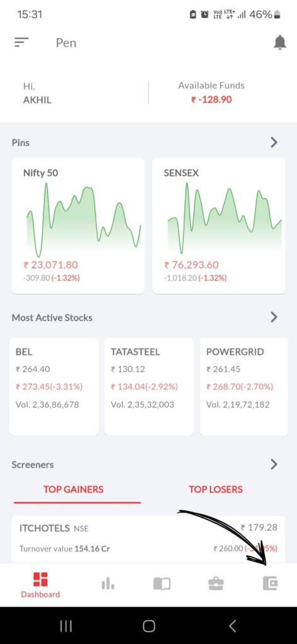Screen dimensions: 297x644
Task: Expand the Pins section arrow
Action: point(274,143)
